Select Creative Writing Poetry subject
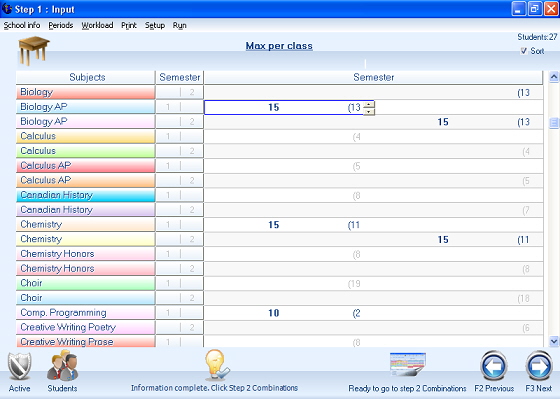Screen dimensions: 560x399 tap(86, 327)
